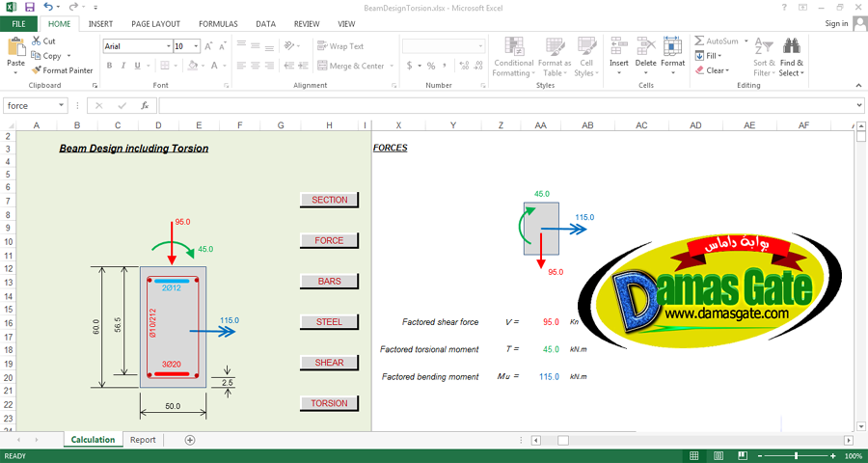Switch to the FORMULAS tab
Screen dimensions: 868x463
tap(218, 24)
